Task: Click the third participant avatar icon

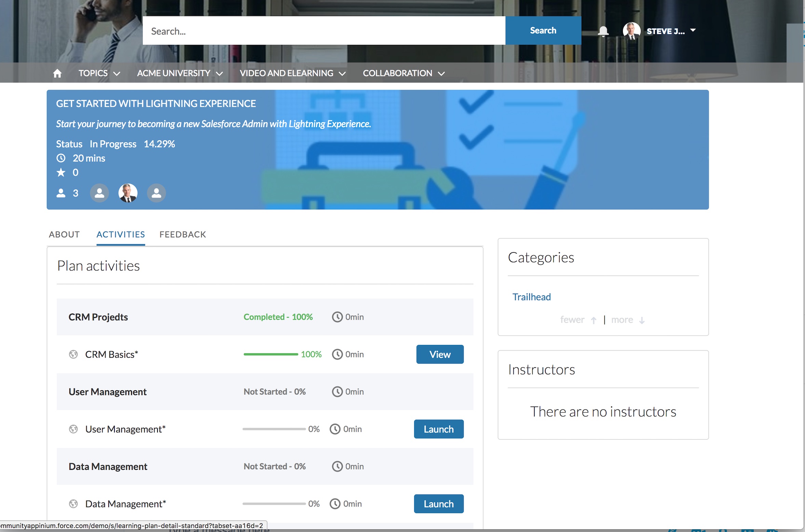Action: 156,193
